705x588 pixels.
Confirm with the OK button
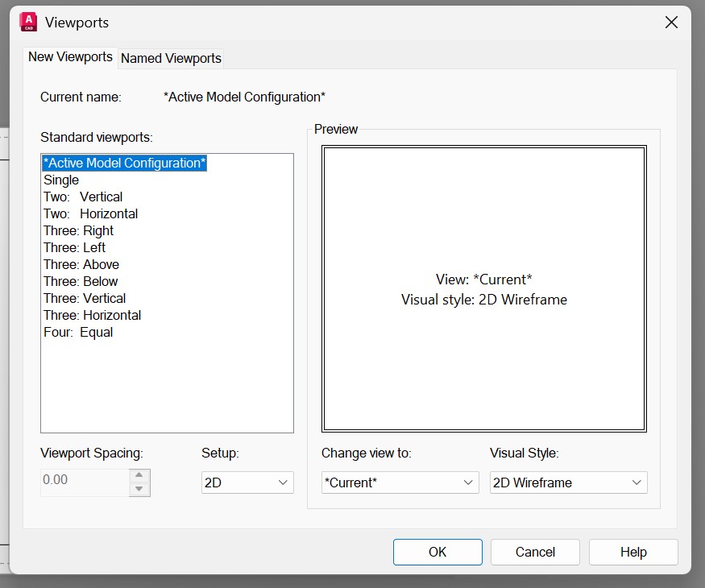click(x=438, y=552)
